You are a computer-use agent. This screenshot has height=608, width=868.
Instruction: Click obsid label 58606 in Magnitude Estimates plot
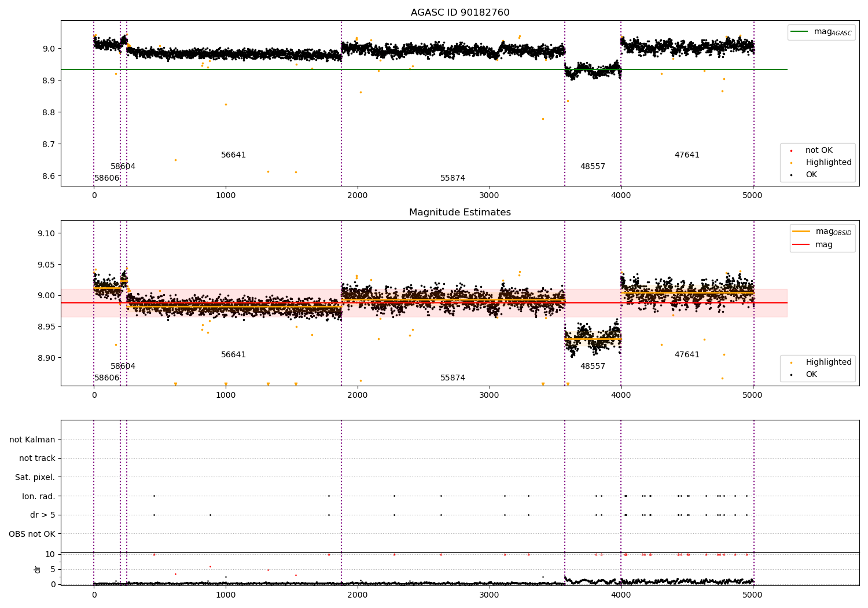click(106, 378)
